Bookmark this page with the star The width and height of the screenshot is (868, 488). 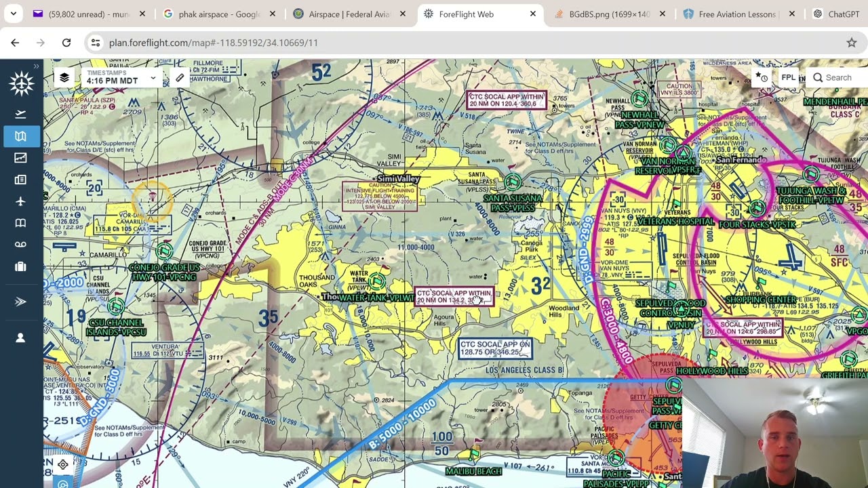[851, 43]
